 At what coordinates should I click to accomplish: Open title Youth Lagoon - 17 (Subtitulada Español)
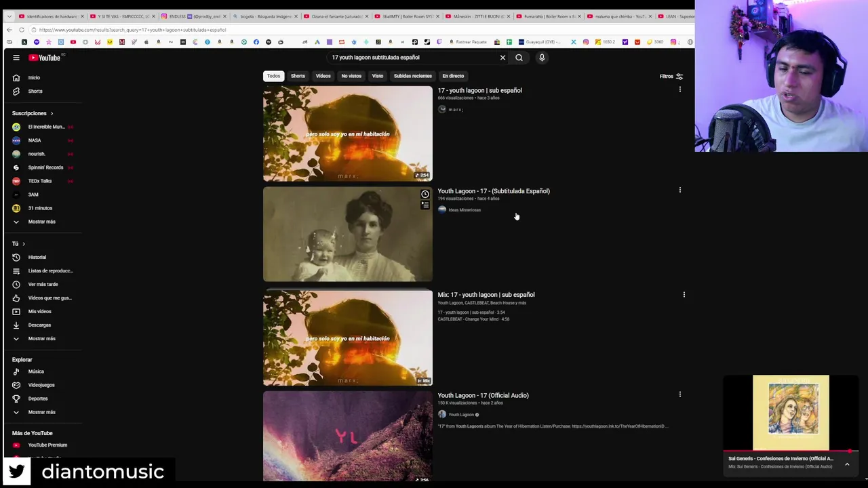tap(494, 191)
